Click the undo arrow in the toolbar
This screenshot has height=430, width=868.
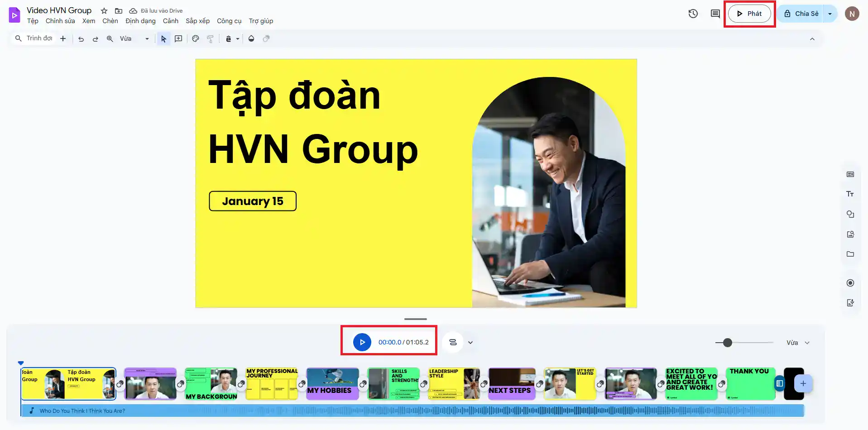81,39
